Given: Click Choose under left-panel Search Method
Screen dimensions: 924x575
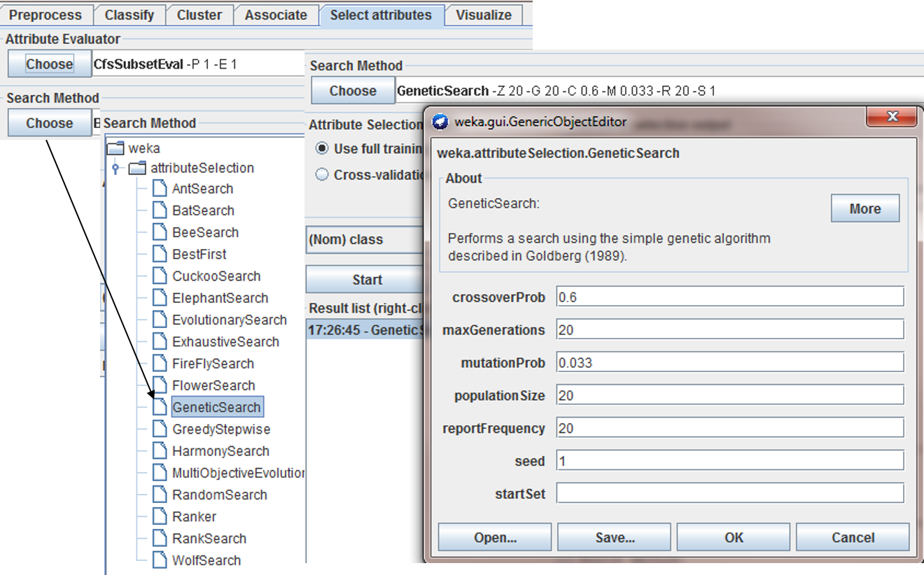Looking at the screenshot, I should [x=50, y=123].
